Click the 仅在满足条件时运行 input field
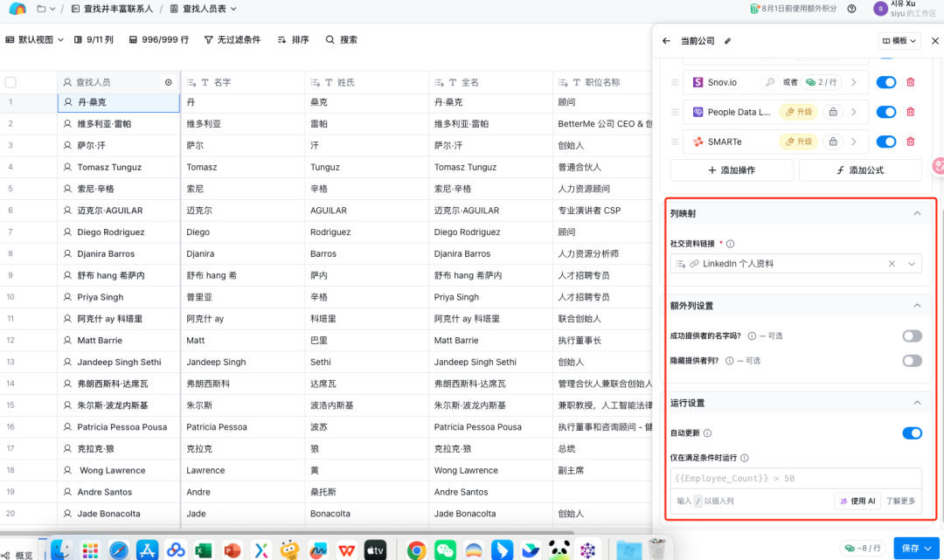 (x=795, y=477)
